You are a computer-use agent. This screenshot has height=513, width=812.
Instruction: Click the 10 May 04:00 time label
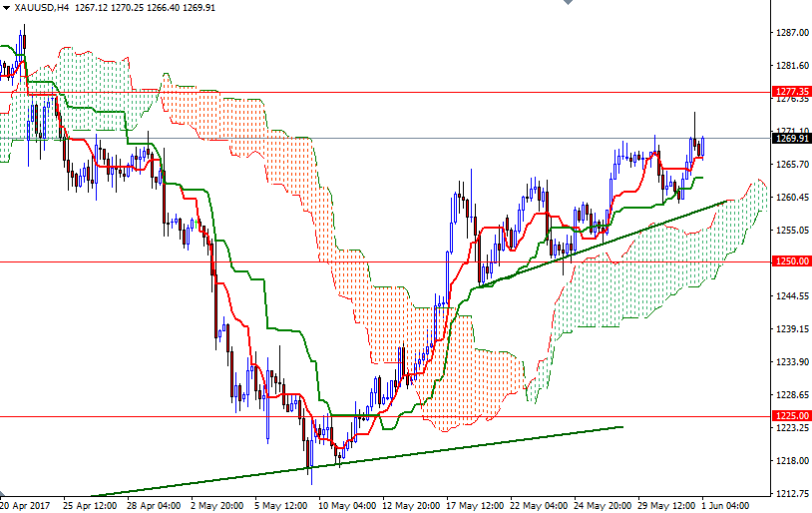coord(348,505)
